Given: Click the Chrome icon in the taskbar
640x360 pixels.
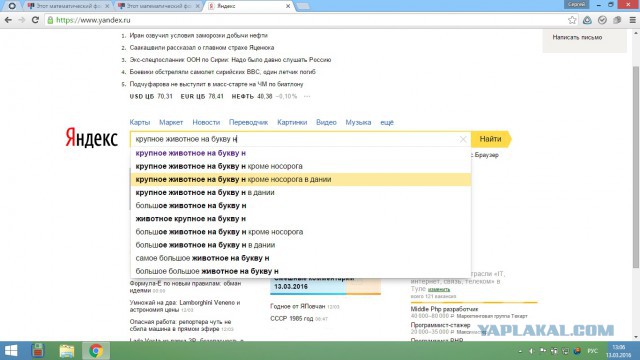Looking at the screenshot, I should (x=96, y=351).
